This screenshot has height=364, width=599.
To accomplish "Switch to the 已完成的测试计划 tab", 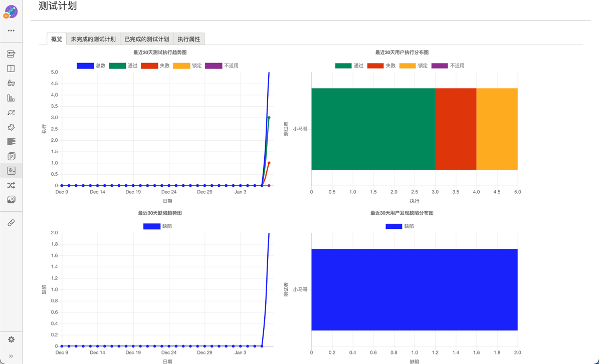I will (146, 39).
